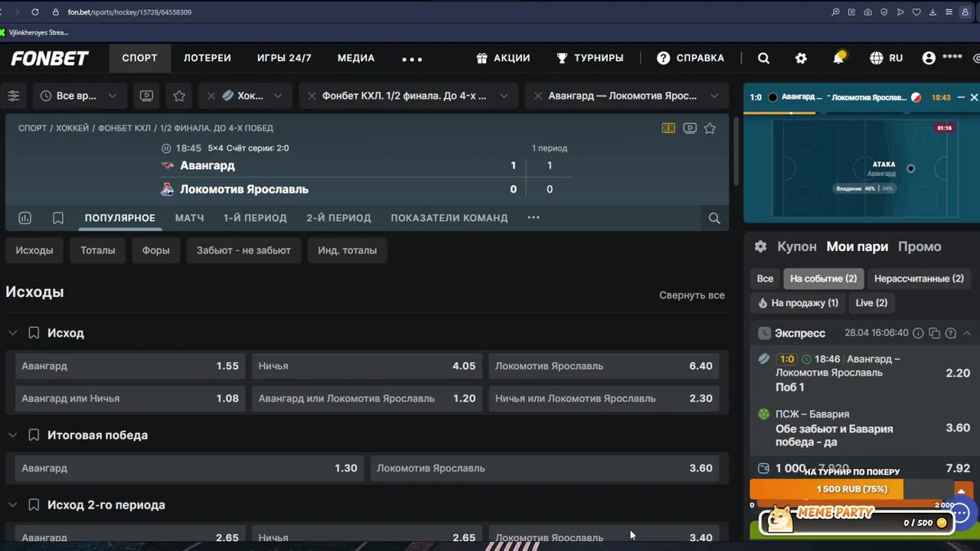The height and width of the screenshot is (551, 980).
Task: Remove the Фонбет КХЛ tournament filter
Action: pyautogui.click(x=312, y=96)
